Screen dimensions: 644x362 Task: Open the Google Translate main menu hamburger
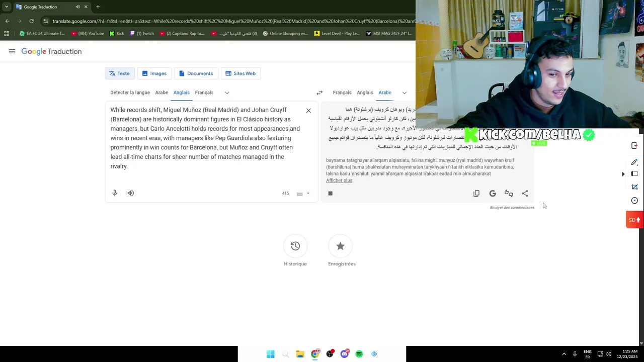[12, 51]
